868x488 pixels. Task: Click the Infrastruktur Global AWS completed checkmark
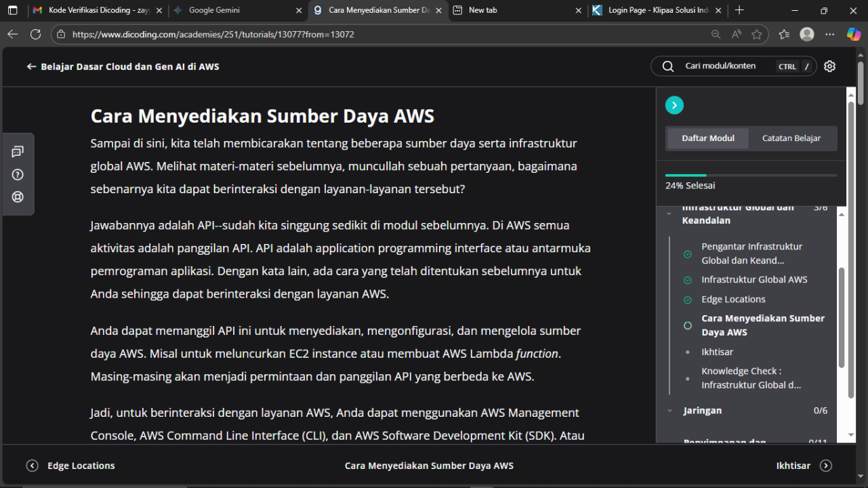pos(688,280)
